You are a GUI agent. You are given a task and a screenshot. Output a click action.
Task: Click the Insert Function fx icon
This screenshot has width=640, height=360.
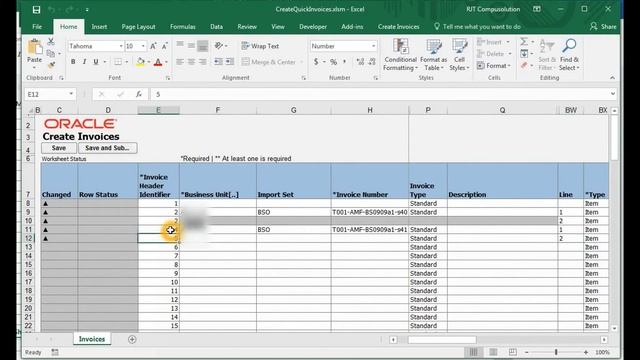tap(139, 94)
